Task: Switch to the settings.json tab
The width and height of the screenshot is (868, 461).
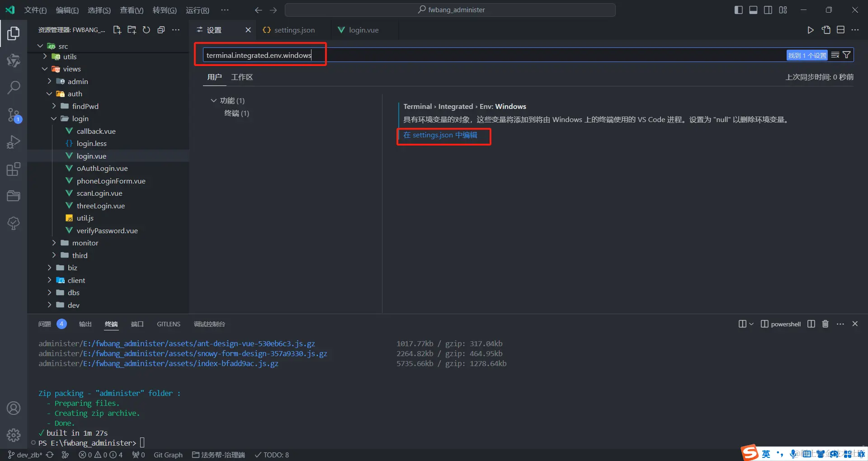Action: [x=294, y=30]
